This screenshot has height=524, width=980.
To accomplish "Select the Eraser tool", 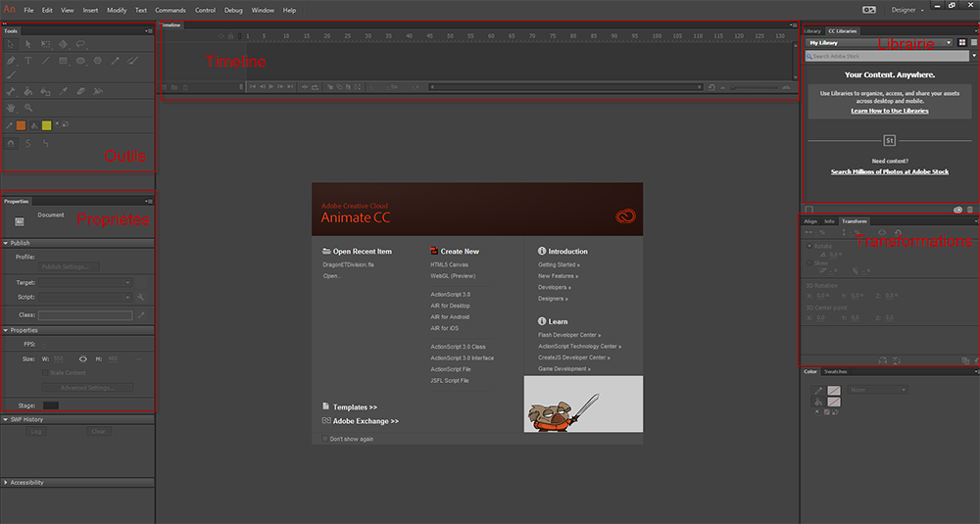I will tap(80, 91).
